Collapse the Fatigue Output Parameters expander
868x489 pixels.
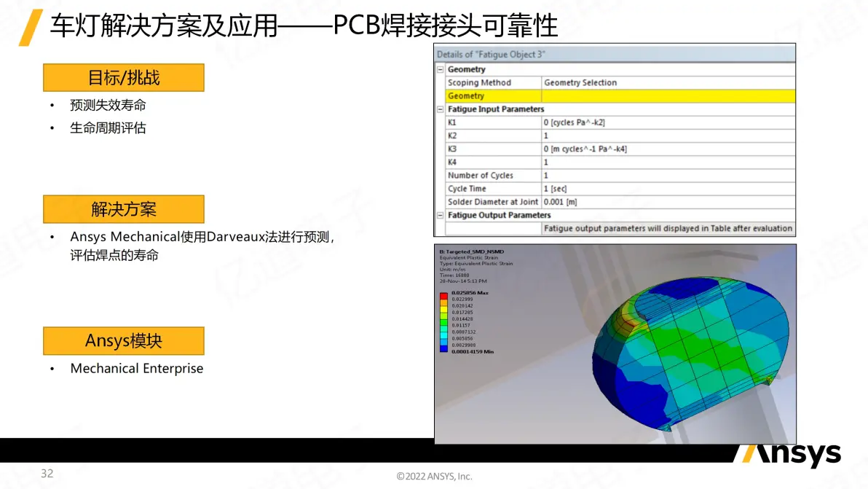click(x=441, y=216)
